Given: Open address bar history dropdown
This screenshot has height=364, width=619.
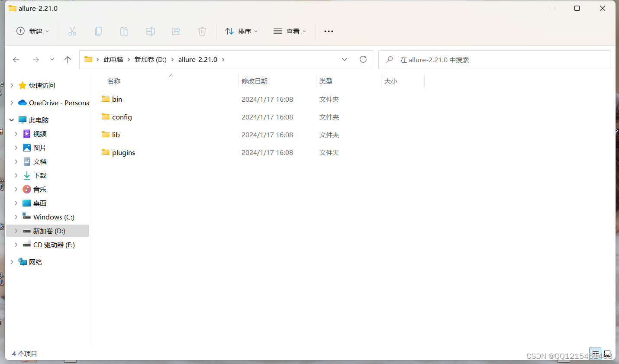Looking at the screenshot, I should click(345, 60).
